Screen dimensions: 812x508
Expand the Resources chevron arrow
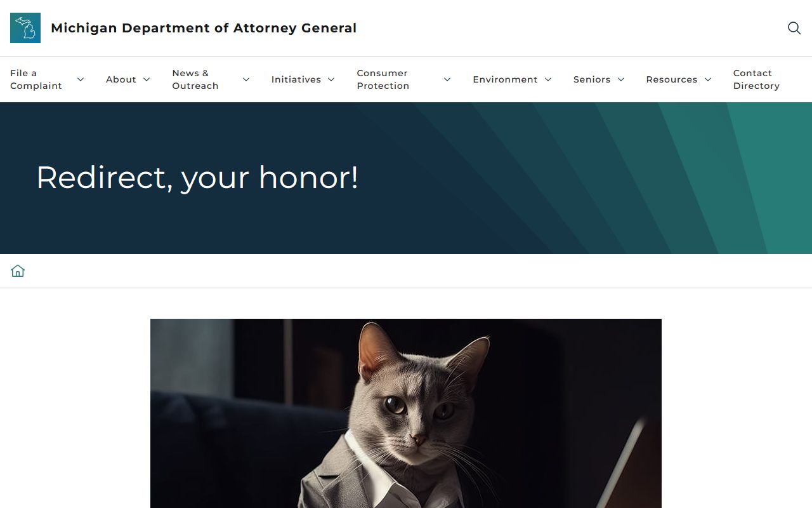coord(708,79)
